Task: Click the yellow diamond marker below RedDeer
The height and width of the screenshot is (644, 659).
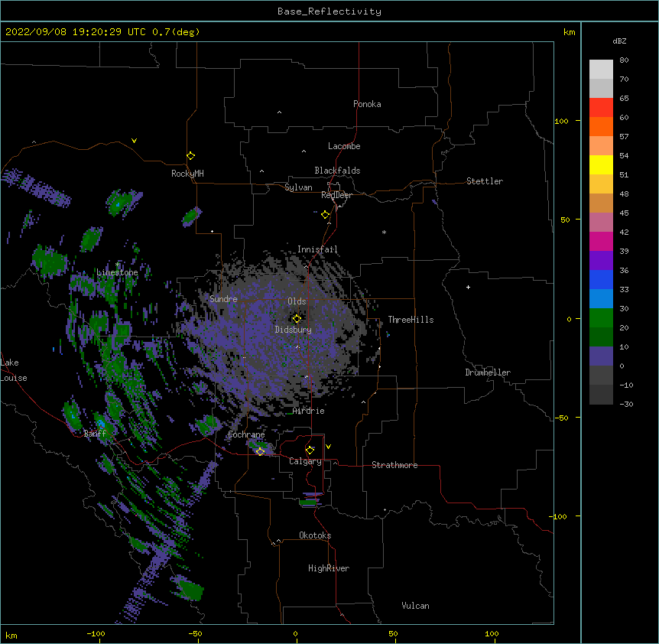Action: (x=326, y=215)
